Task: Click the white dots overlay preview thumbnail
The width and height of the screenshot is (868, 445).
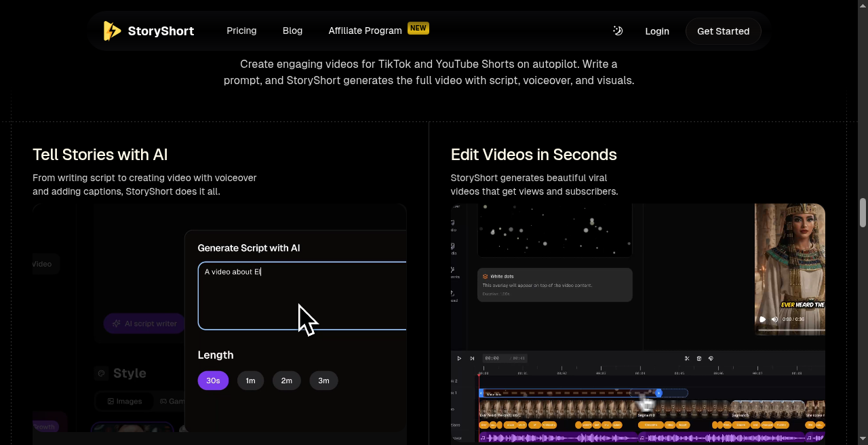Action: point(555,230)
